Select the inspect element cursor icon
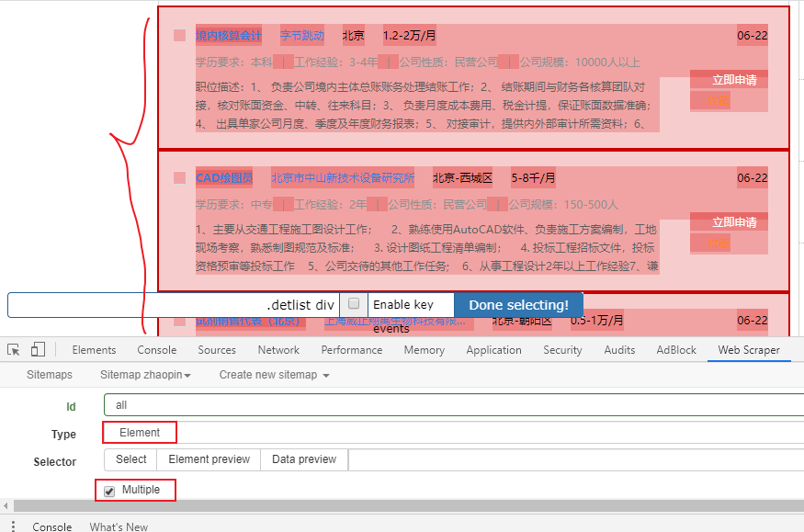The height and width of the screenshot is (532, 804). [13, 349]
